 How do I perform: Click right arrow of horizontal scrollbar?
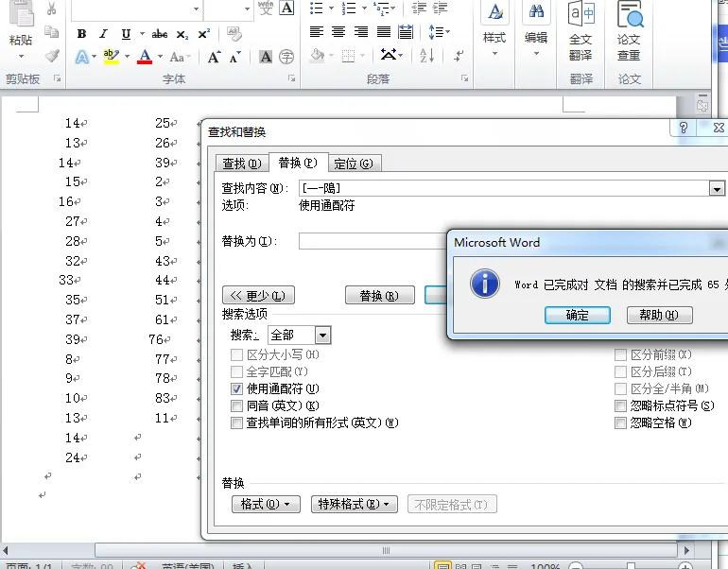686,550
